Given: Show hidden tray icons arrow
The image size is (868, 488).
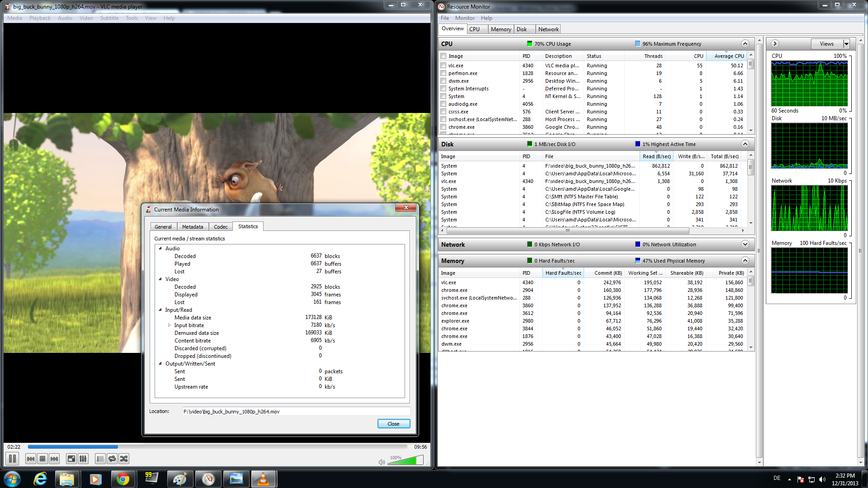Looking at the screenshot, I should pyautogui.click(x=789, y=479).
